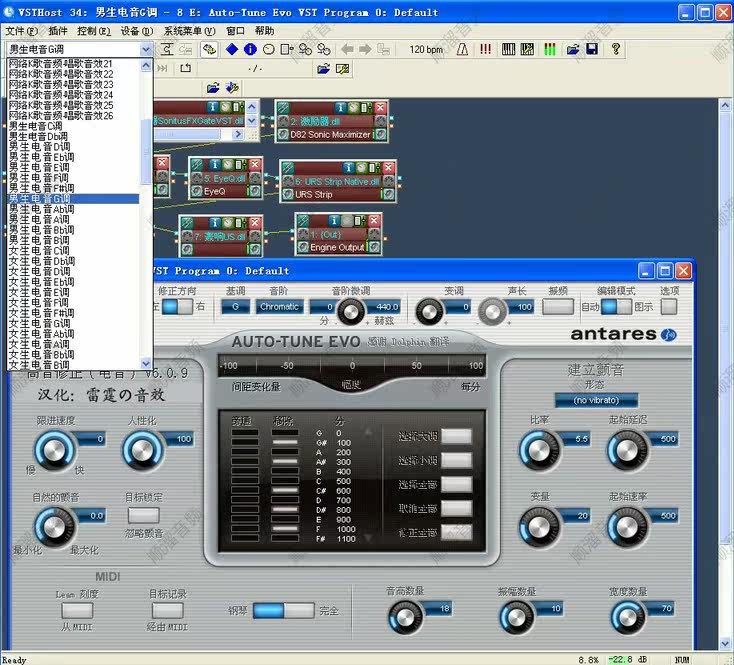
Task: Click the gray right arrow toolbar icon
Action: point(365,49)
